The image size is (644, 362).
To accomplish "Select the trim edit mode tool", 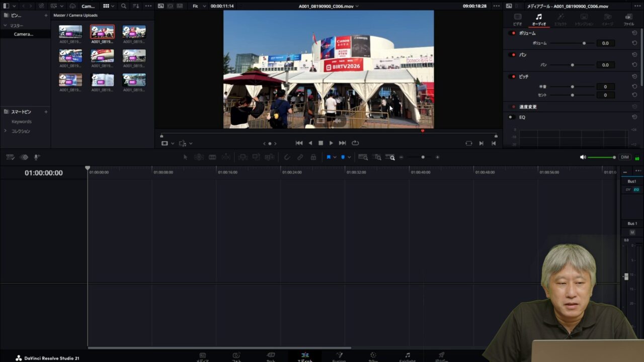I will 199,157.
